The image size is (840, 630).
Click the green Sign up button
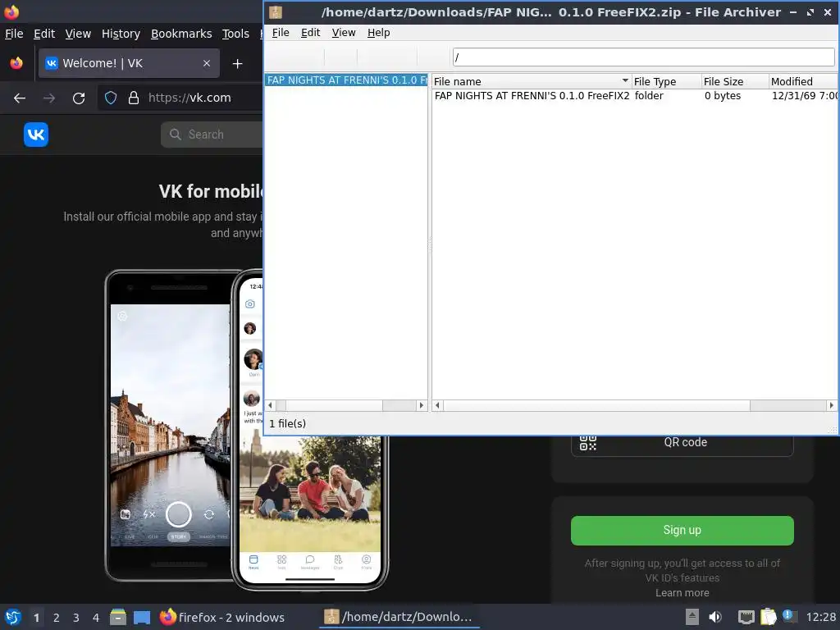point(682,531)
